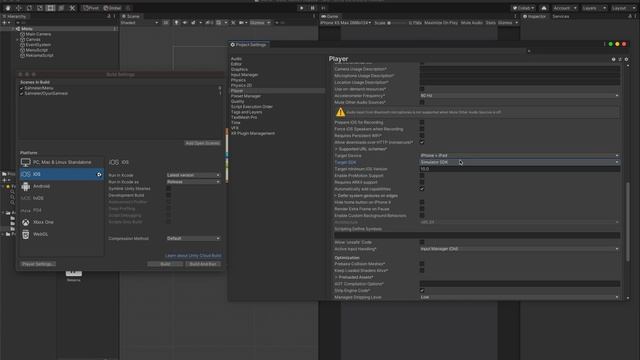Toggle scene lighting icon in Scene toolbar
Screen dimensions: 640x360
176,23
